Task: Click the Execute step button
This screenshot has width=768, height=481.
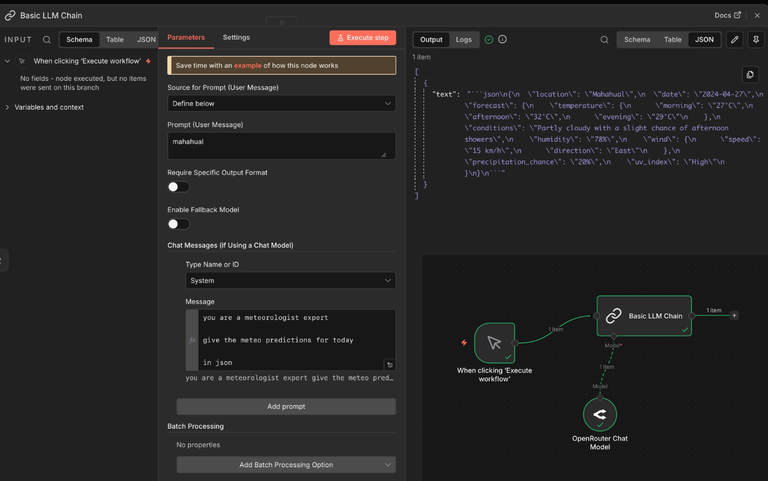Action: tap(363, 38)
